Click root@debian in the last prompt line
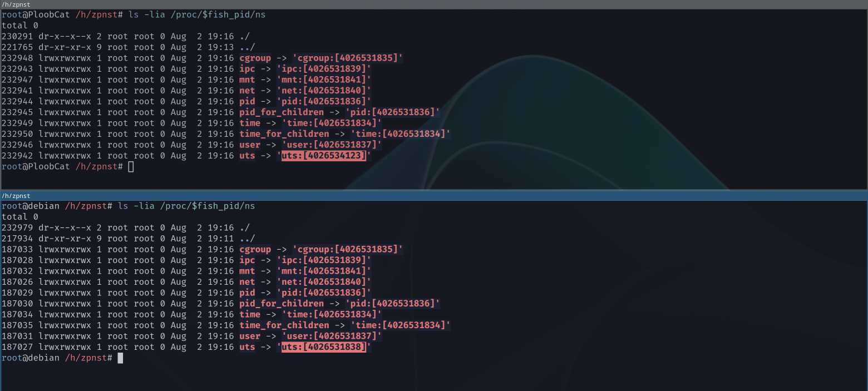The height and width of the screenshot is (391, 868). 31,358
